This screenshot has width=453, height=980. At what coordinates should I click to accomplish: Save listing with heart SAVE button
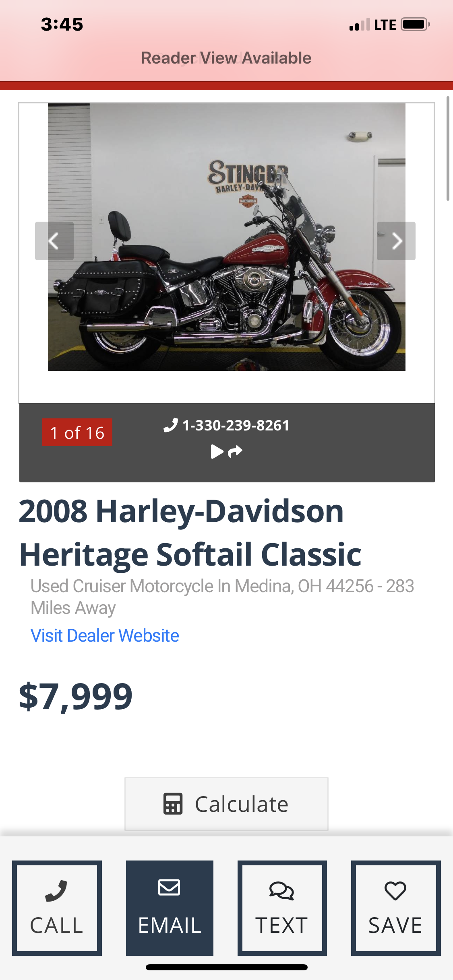coord(396,908)
